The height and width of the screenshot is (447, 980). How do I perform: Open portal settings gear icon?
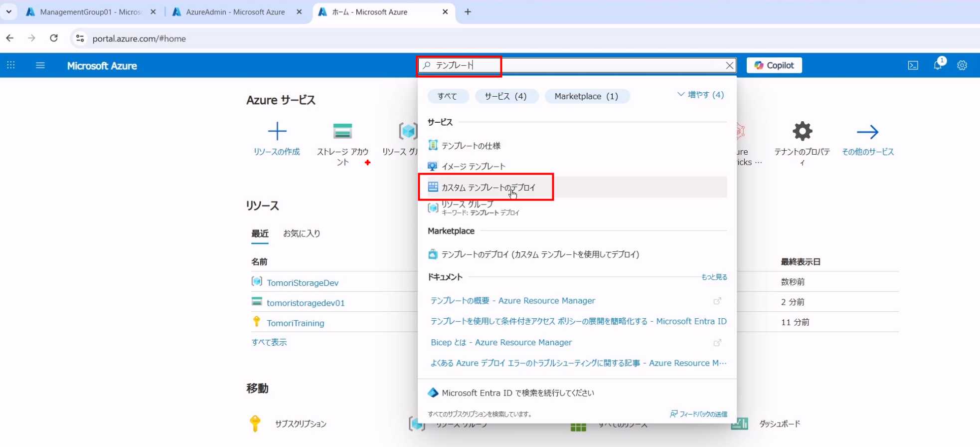pyautogui.click(x=962, y=65)
